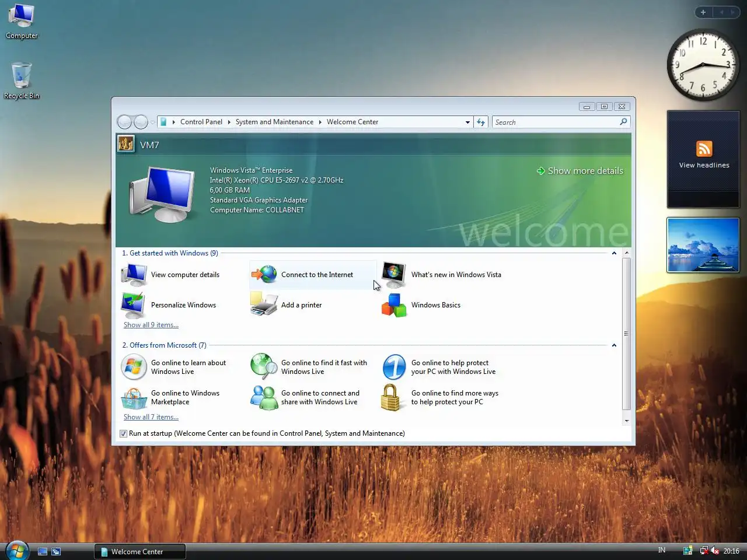Click the scrollbar down arrow
Screen dimensions: 747x560
point(626,421)
